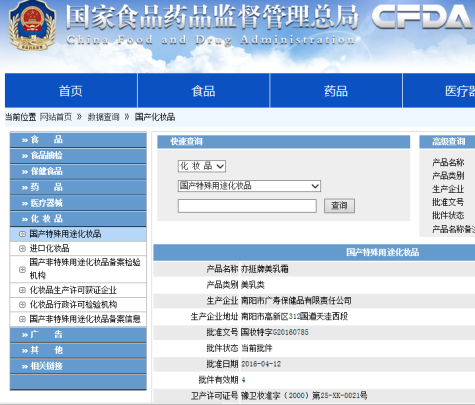The width and height of the screenshot is (475, 405).
Task: Click the 快速查询 panel header
Action: tap(283, 142)
